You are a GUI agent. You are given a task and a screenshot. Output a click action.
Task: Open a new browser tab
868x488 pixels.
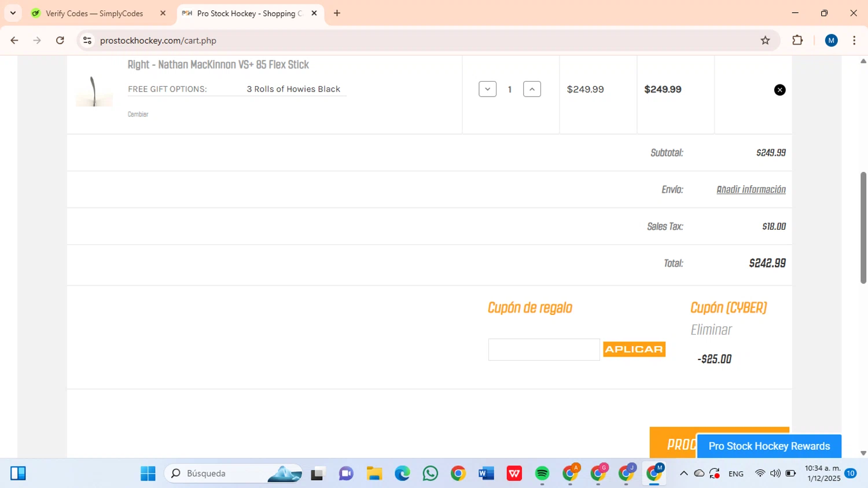337,13
